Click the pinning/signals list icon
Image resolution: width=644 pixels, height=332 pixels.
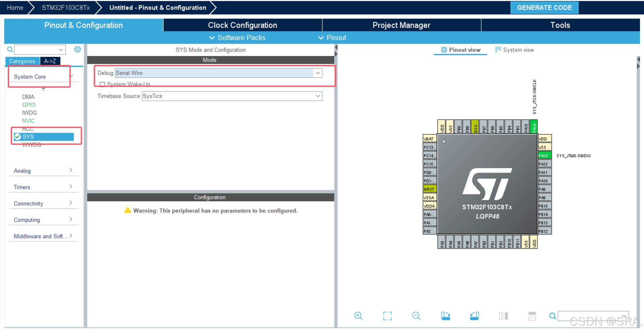tap(532, 316)
